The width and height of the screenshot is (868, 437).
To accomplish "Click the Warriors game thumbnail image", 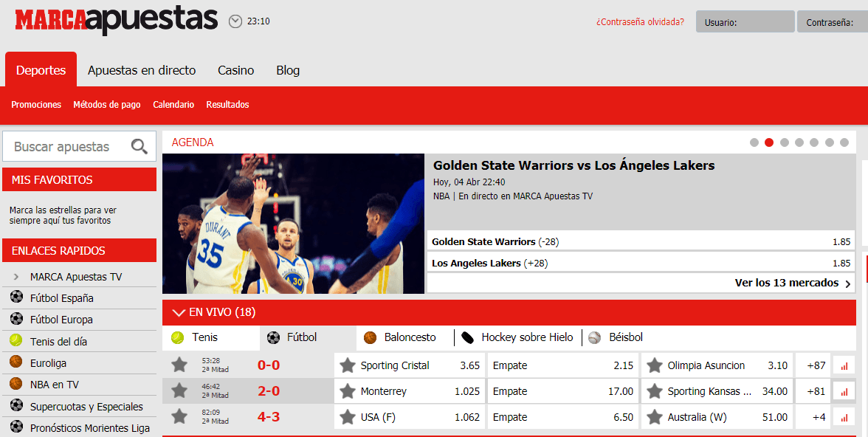I will coord(294,224).
